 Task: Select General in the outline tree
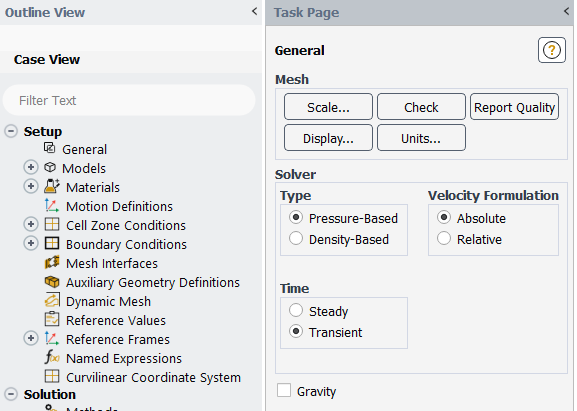click(85, 149)
